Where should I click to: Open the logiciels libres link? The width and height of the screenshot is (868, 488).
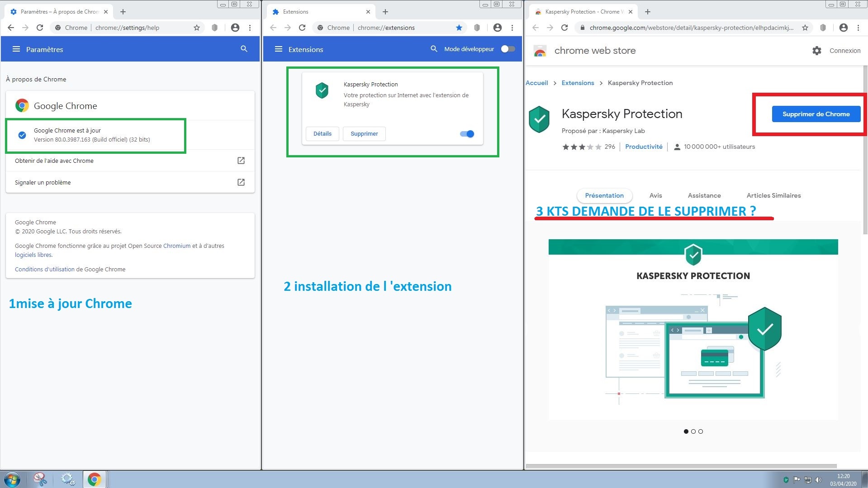[33, 255]
